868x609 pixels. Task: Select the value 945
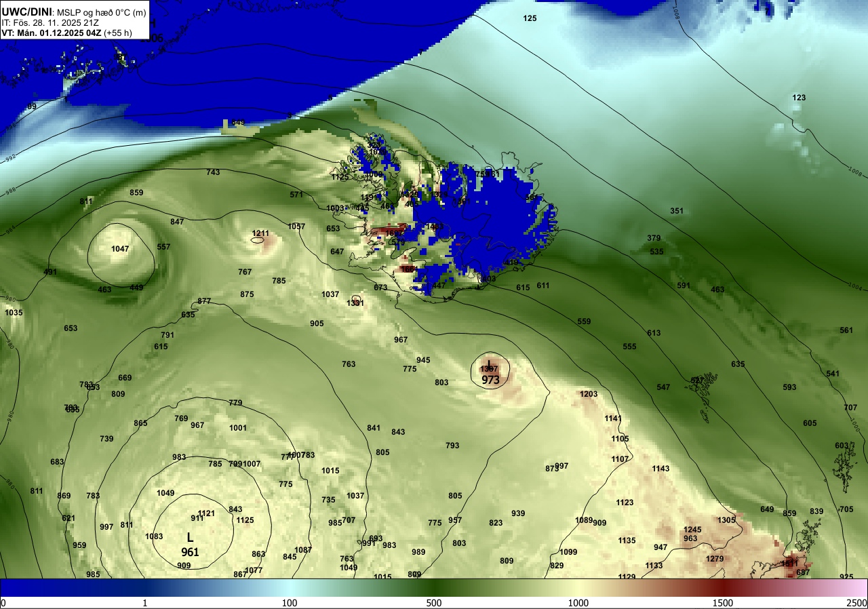[423, 360]
